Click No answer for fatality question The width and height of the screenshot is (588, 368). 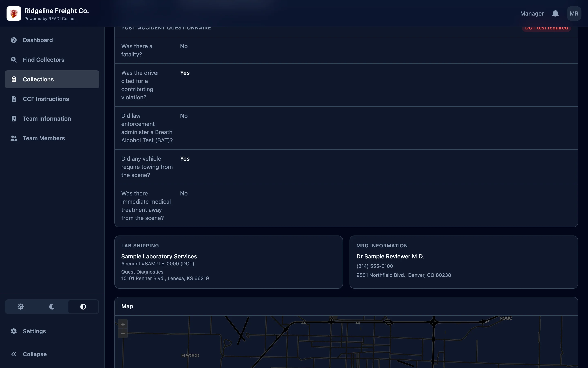point(184,46)
